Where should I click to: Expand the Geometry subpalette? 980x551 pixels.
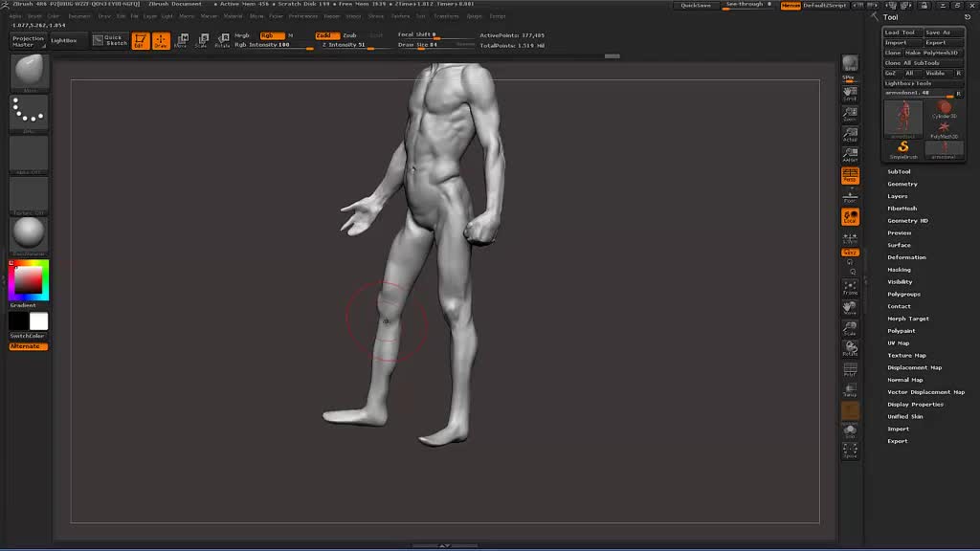pos(902,185)
